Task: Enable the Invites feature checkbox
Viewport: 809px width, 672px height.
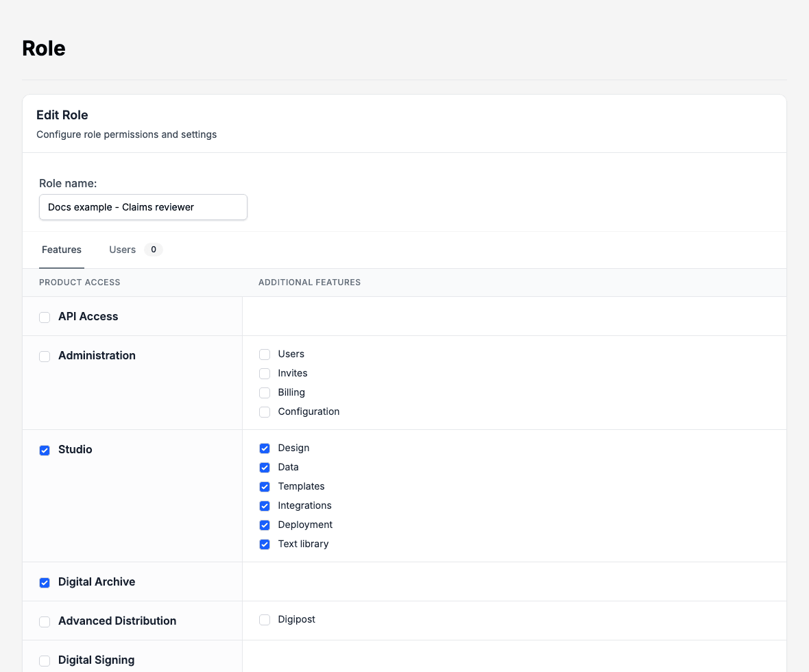Action: click(264, 373)
